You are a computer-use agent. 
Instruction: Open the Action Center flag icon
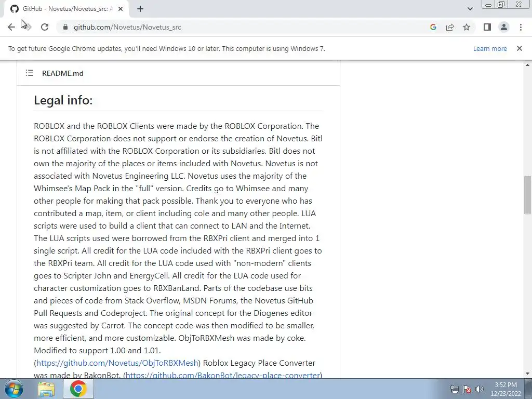click(467, 389)
